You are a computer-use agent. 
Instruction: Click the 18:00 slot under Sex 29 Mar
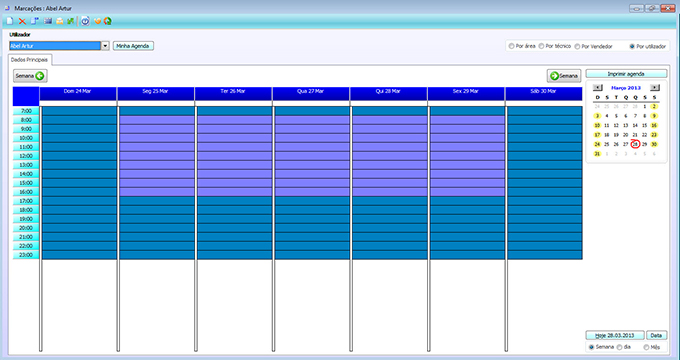[468, 210]
